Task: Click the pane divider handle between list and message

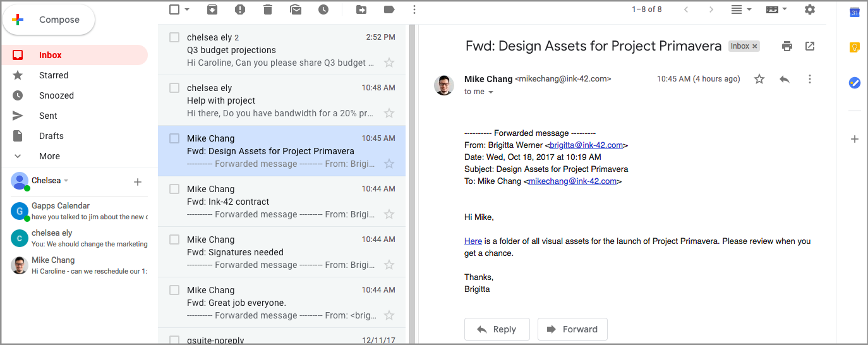Action: (x=413, y=183)
